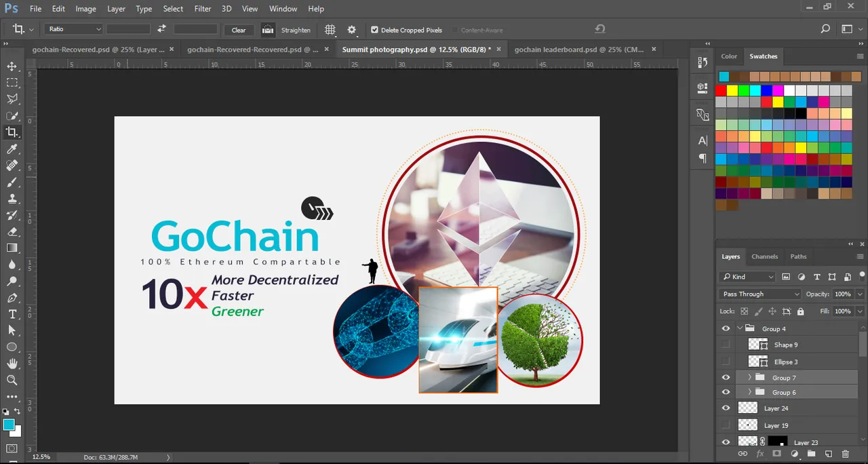Select the Polygonal Lasso tool
This screenshot has height=464, width=868.
(12, 99)
